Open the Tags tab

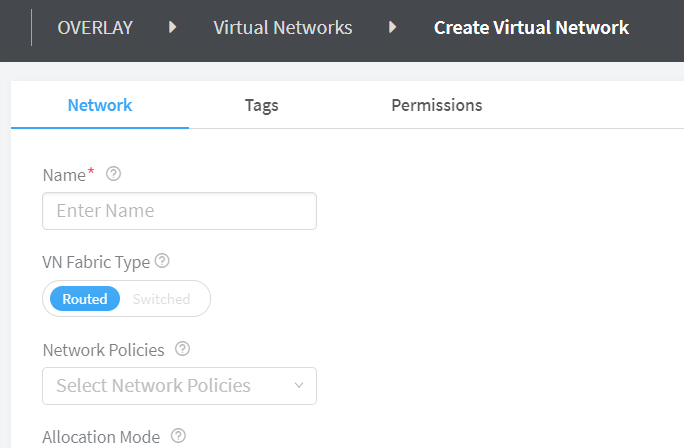point(261,105)
